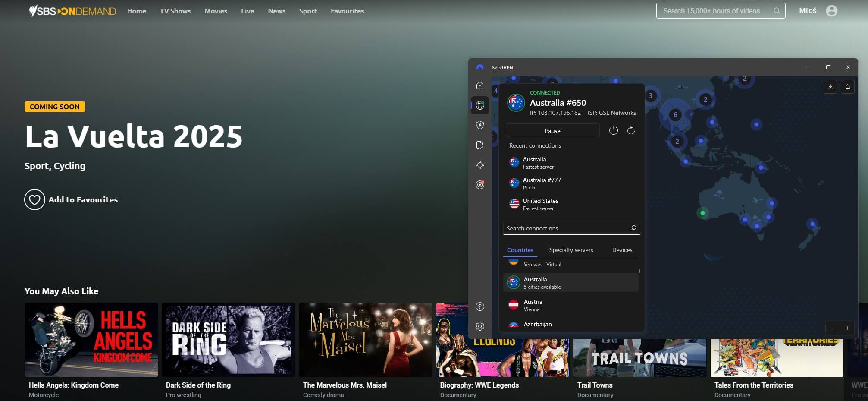Viewport: 868px width, 401px height.
Task: Switch to the Countries tab
Action: click(x=520, y=250)
